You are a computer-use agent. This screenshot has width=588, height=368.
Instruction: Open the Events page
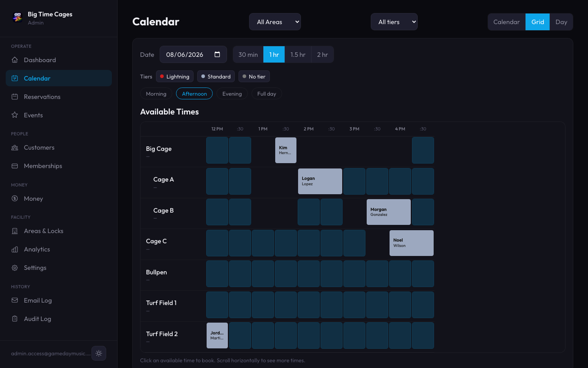tap(59, 115)
